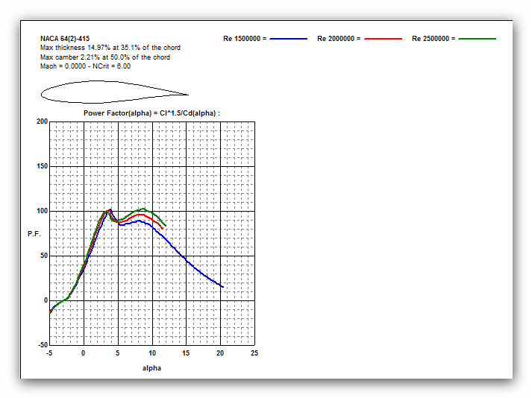Click the Power Factor(alpha) graph title
The width and height of the screenshot is (532, 398).
[151, 113]
